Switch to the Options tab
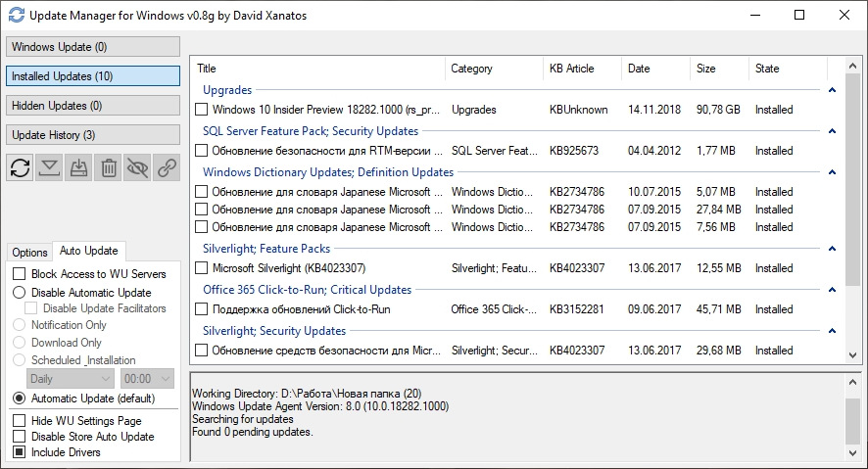The image size is (868, 469). 30,253
